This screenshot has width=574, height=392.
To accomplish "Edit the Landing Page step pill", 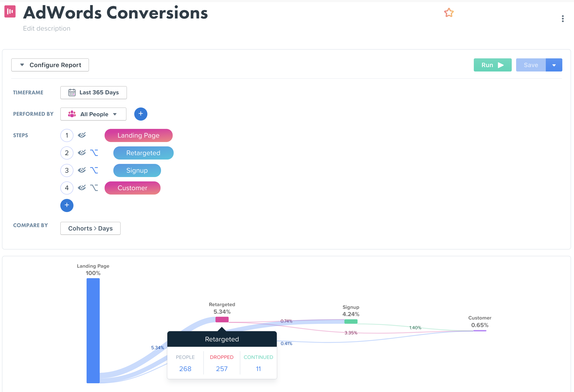I will [x=139, y=135].
